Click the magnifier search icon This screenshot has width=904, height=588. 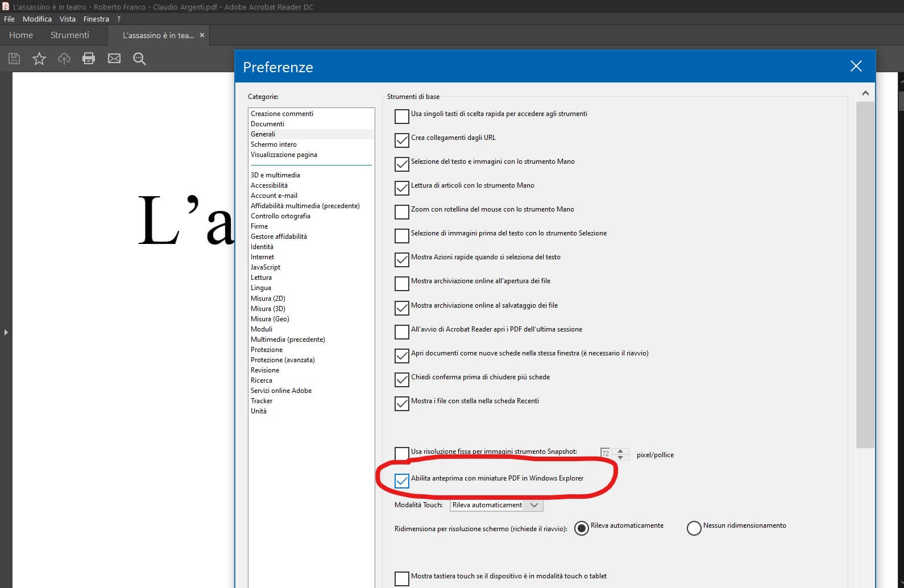click(x=139, y=59)
